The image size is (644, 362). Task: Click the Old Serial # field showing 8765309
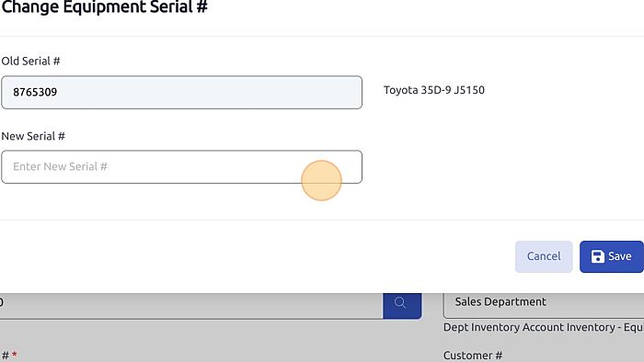(x=181, y=92)
